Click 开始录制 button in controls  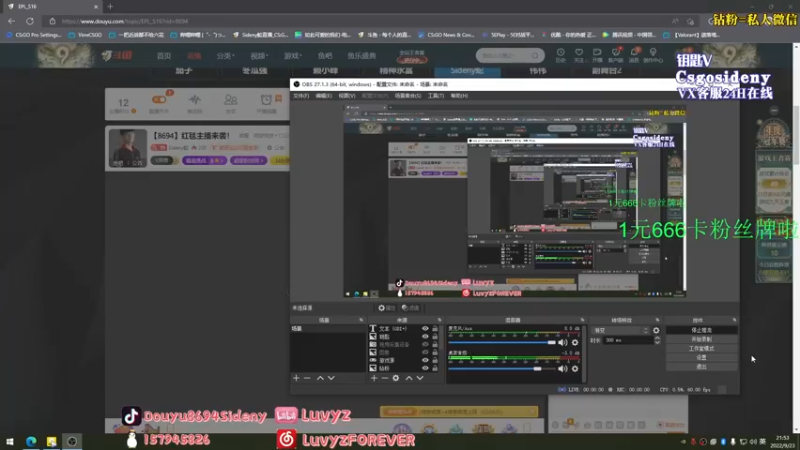(702, 339)
